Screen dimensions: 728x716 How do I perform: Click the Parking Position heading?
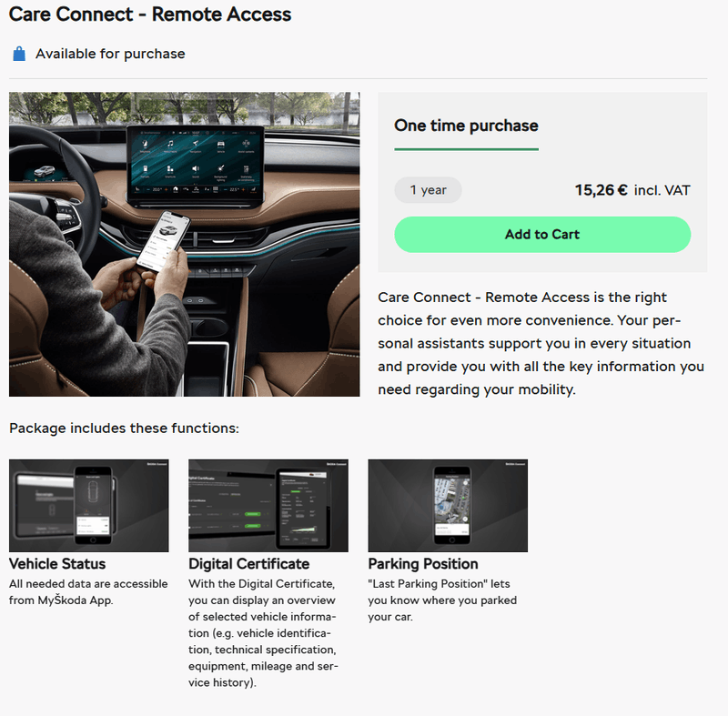pyautogui.click(x=423, y=564)
